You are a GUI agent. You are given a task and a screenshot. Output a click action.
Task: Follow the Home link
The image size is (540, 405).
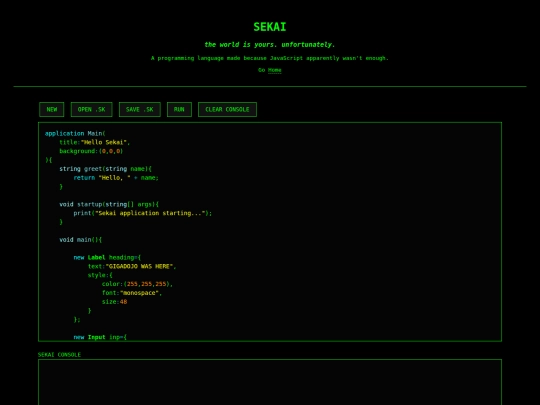click(x=274, y=70)
